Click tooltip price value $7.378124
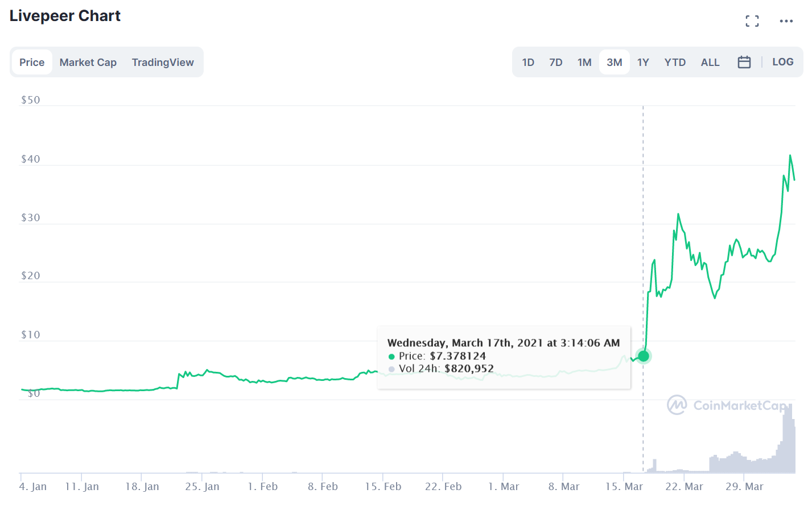 (x=458, y=356)
